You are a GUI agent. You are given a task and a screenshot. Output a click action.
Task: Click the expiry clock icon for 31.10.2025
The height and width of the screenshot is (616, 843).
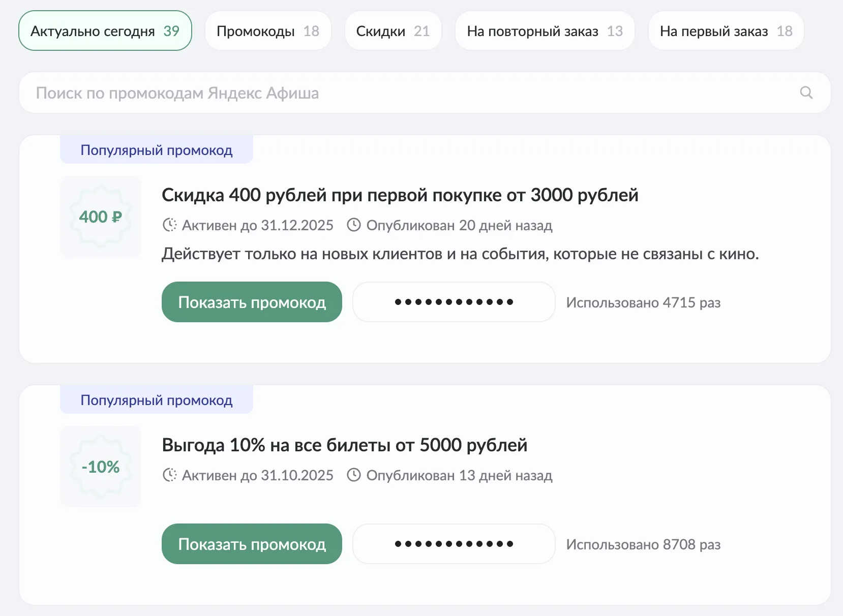click(169, 475)
